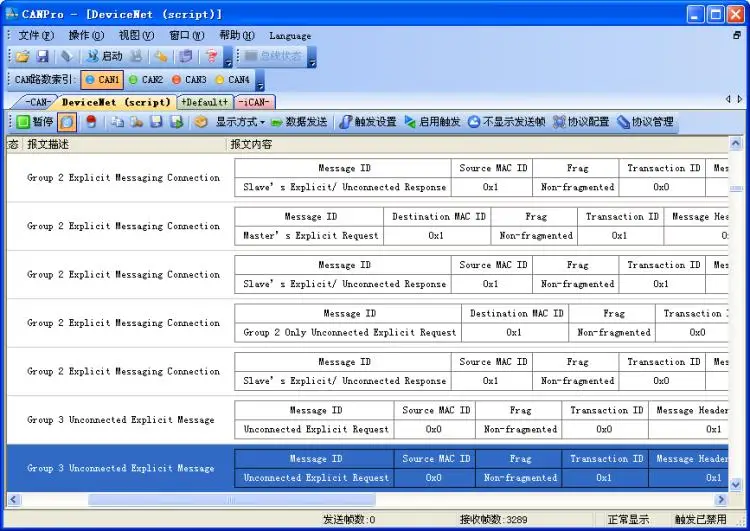Expand CAN channel toolbar overflow arrow
The image size is (750, 531).
(260, 80)
